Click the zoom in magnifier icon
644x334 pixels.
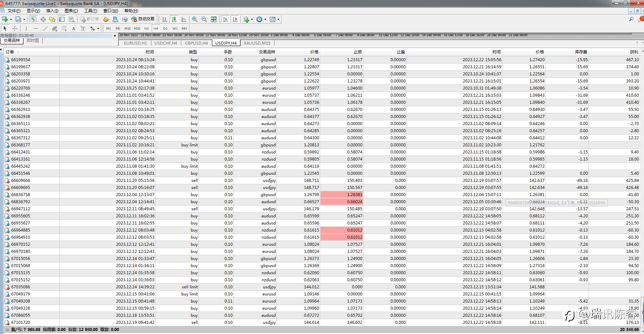[195, 19]
